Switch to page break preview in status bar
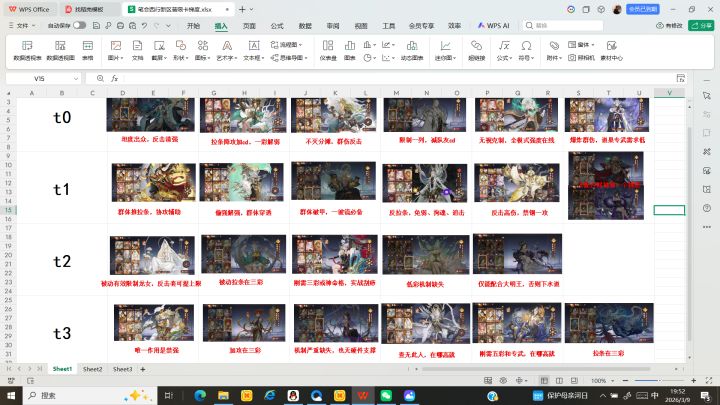 click(x=574, y=381)
